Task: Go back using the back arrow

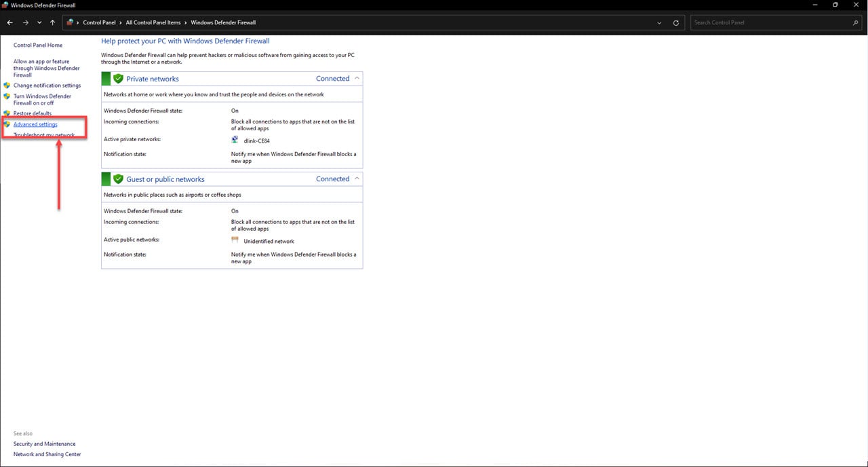Action: pyautogui.click(x=9, y=22)
